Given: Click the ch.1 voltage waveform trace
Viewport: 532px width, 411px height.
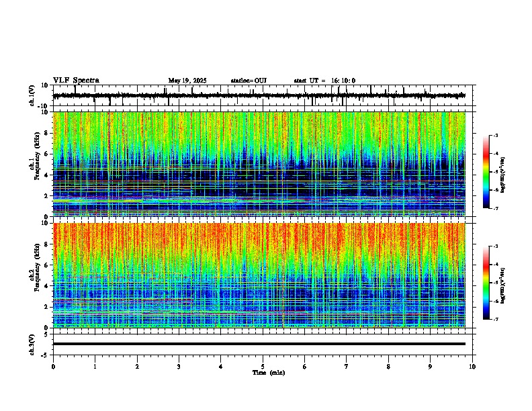Looking at the screenshot, I should [259, 95].
